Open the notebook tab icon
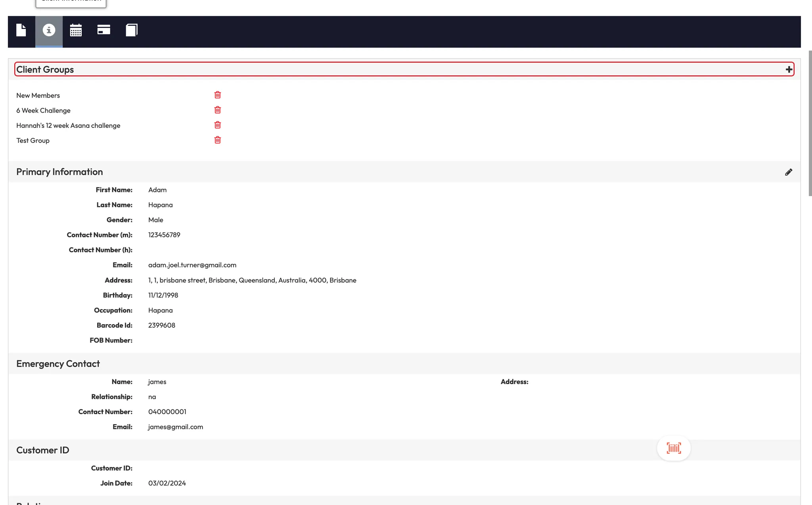This screenshot has height=505, width=812. click(131, 30)
